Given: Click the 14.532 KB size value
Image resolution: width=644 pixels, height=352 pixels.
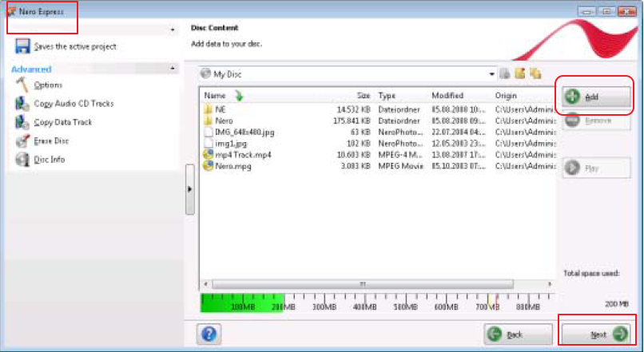Looking at the screenshot, I should [354, 109].
